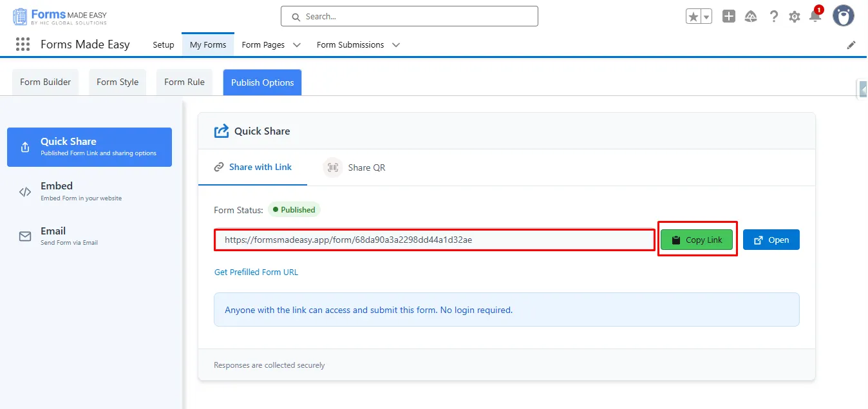Open the App Launcher grid icon
Viewport: 868px width, 409px height.
coord(23,44)
